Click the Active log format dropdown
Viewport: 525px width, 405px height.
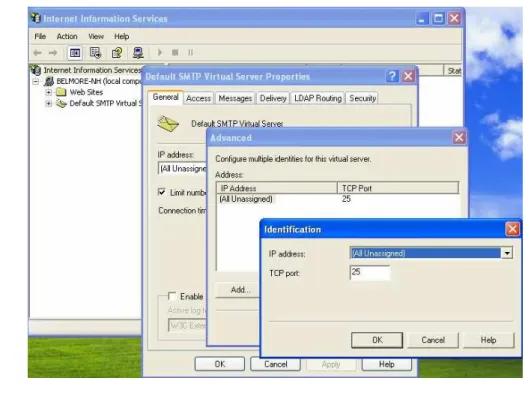(188, 325)
